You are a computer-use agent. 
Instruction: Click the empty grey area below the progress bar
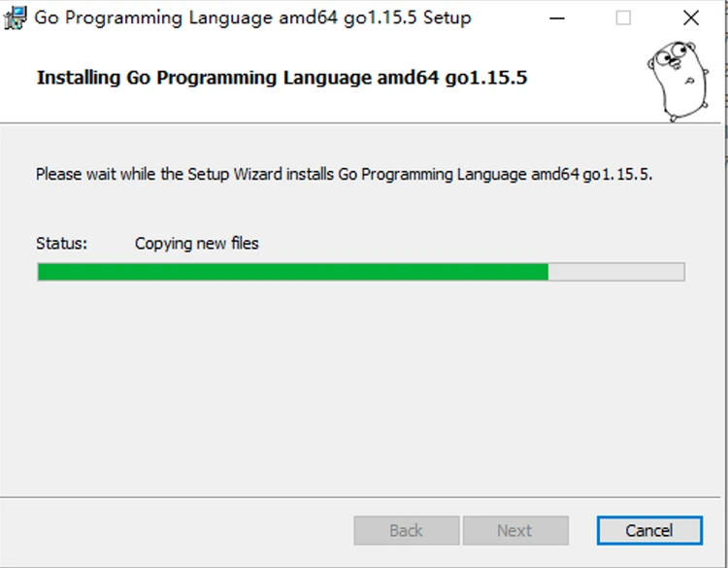point(360,385)
